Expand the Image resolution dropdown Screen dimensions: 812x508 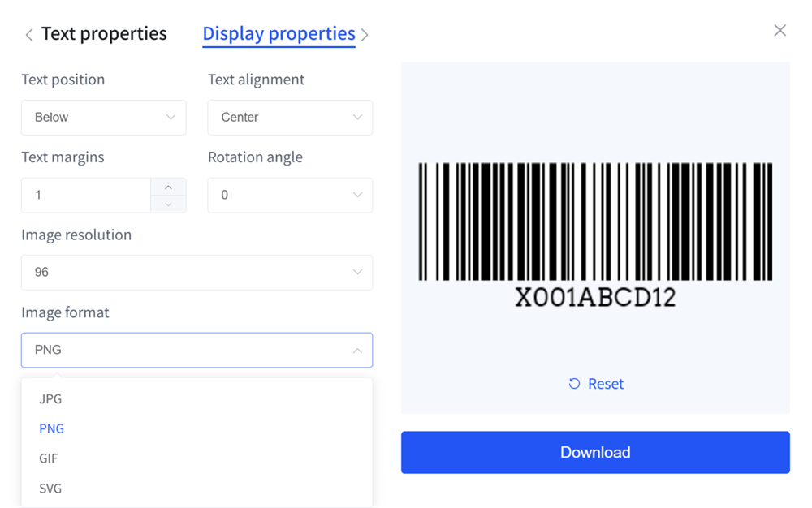coord(197,273)
